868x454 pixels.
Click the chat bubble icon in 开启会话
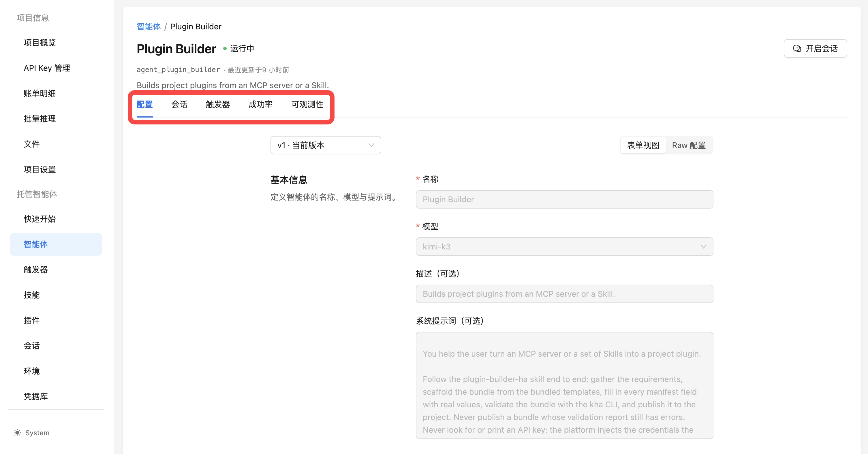(796, 48)
